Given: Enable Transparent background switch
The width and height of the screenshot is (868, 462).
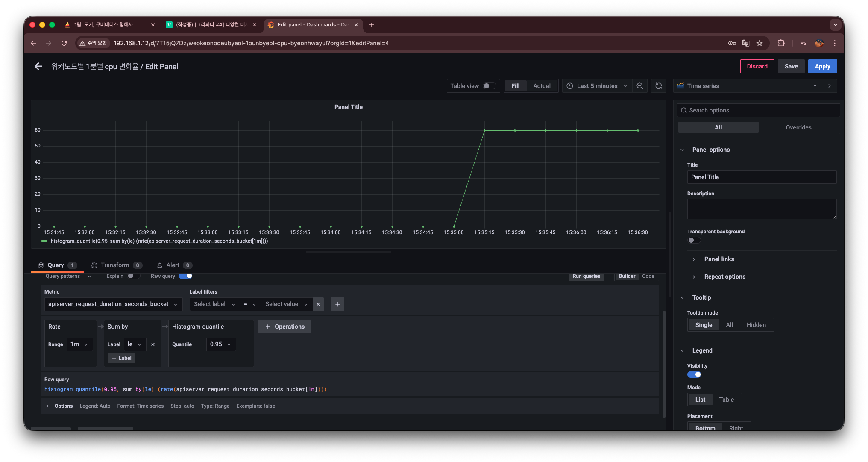Looking at the screenshot, I should pos(694,240).
